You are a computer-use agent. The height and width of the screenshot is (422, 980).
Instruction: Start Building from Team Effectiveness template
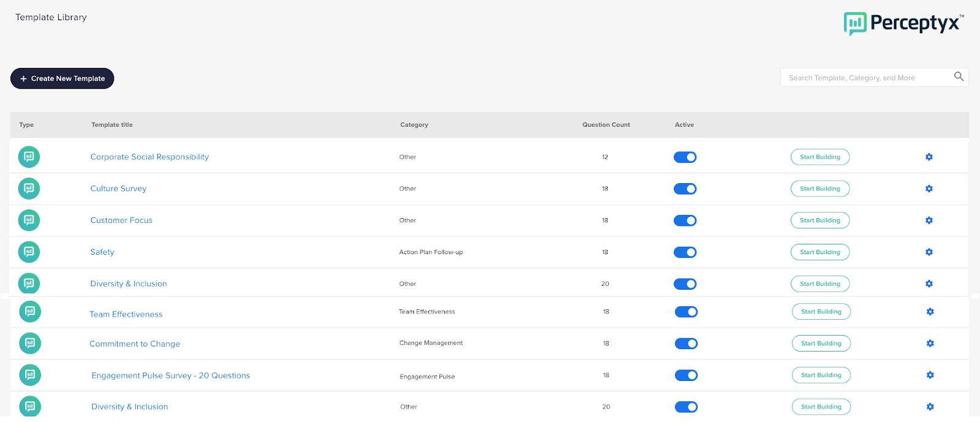pyautogui.click(x=821, y=312)
